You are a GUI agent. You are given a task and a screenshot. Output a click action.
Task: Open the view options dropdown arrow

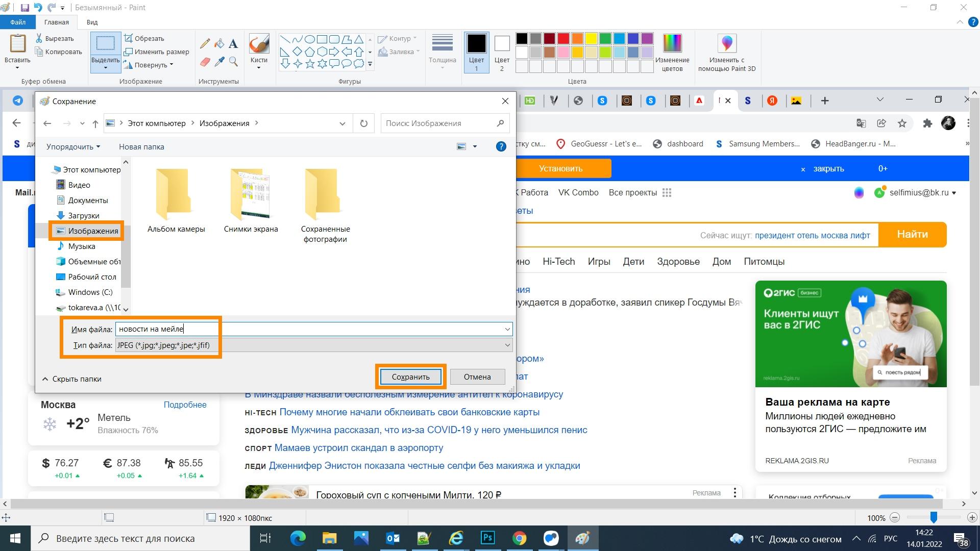(x=475, y=147)
